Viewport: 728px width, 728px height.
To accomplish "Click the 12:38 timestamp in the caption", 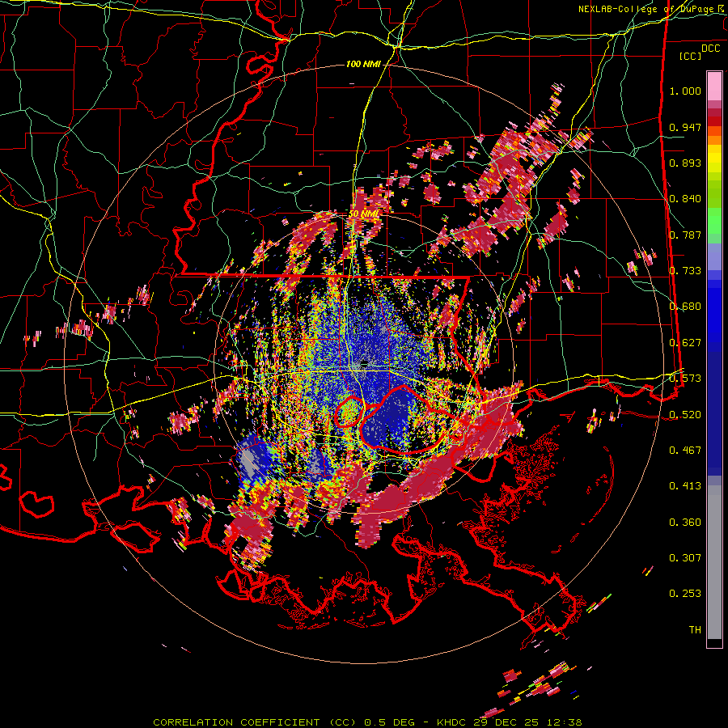I will coord(565,722).
